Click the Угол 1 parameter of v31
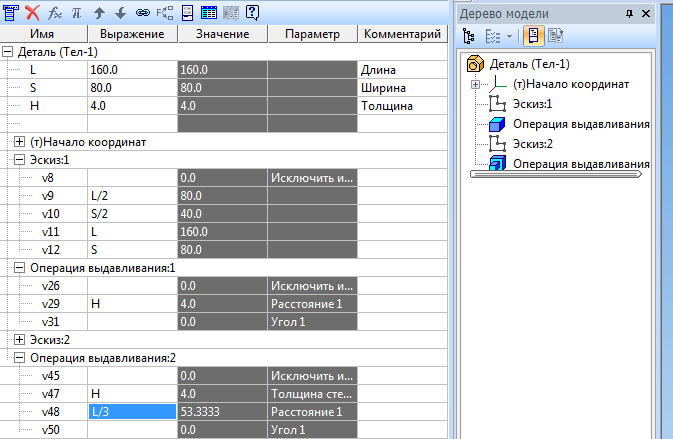 click(x=312, y=322)
